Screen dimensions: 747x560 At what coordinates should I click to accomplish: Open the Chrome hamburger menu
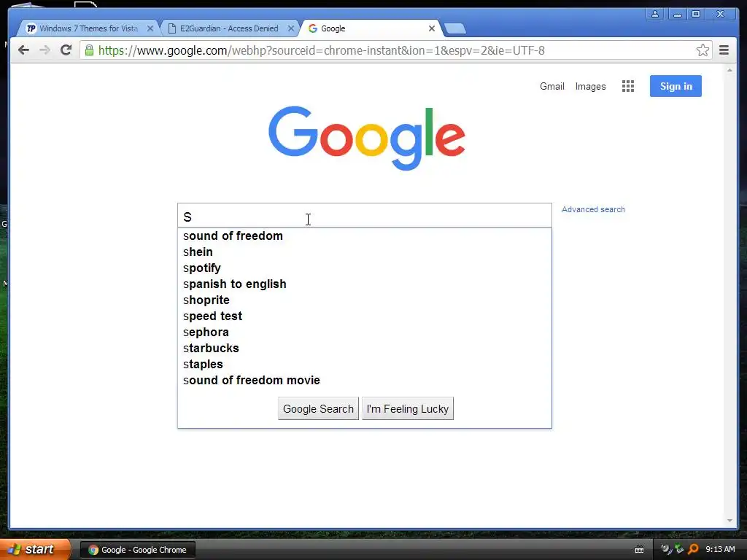[x=724, y=50]
